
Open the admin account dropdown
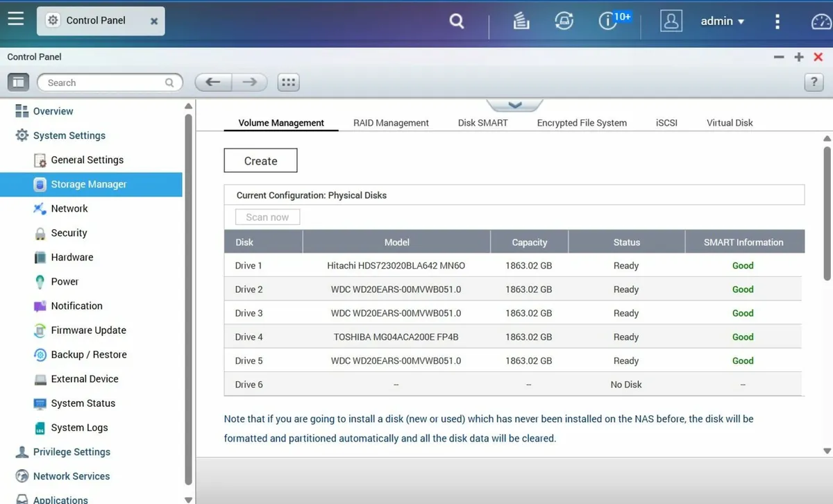(x=723, y=21)
